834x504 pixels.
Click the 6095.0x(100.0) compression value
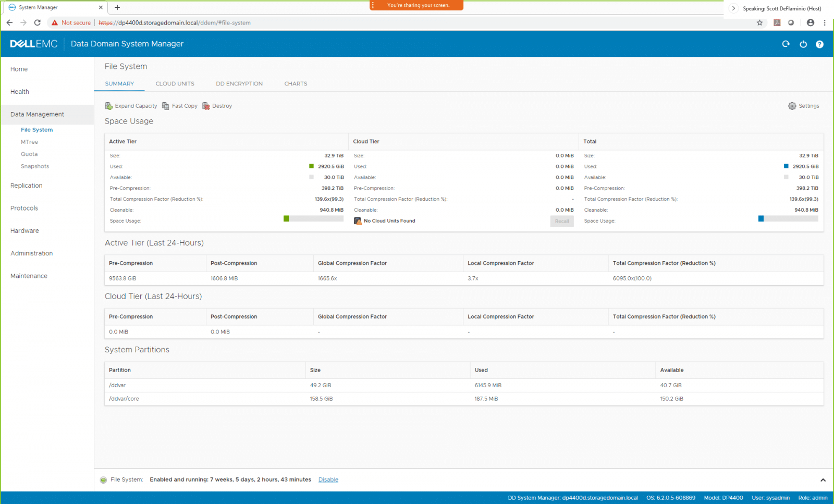(632, 278)
